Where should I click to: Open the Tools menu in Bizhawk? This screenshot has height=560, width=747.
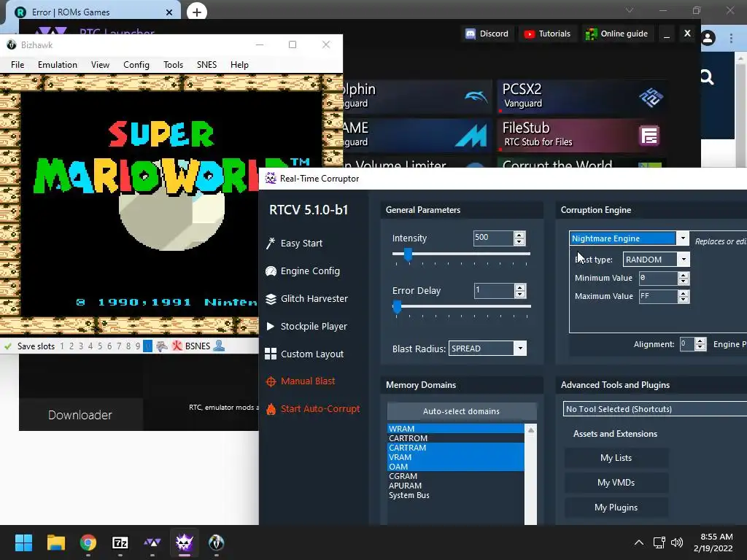coord(173,65)
